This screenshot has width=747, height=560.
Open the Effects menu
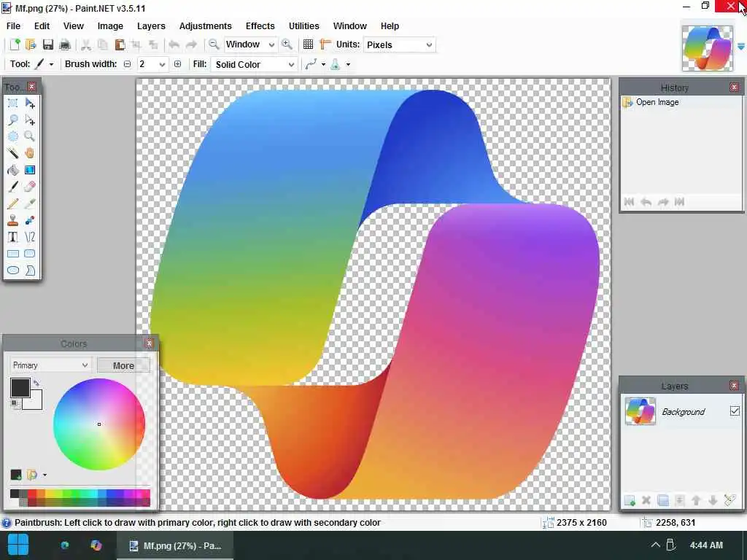point(260,26)
